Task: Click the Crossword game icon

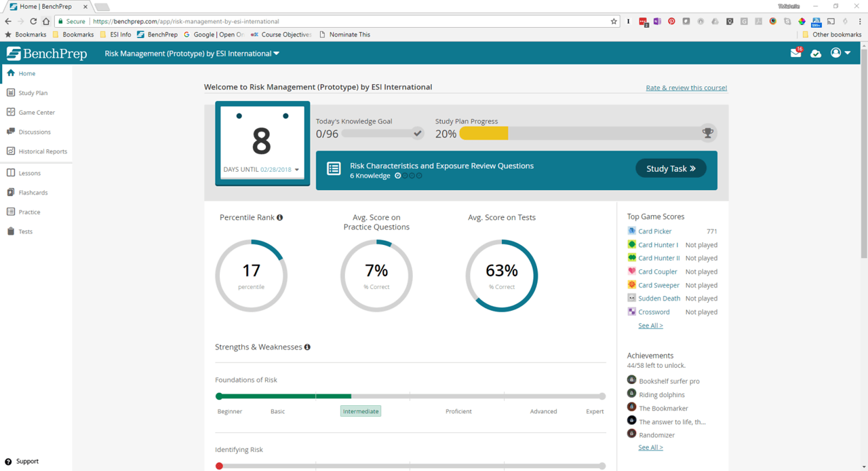Action: (631, 312)
